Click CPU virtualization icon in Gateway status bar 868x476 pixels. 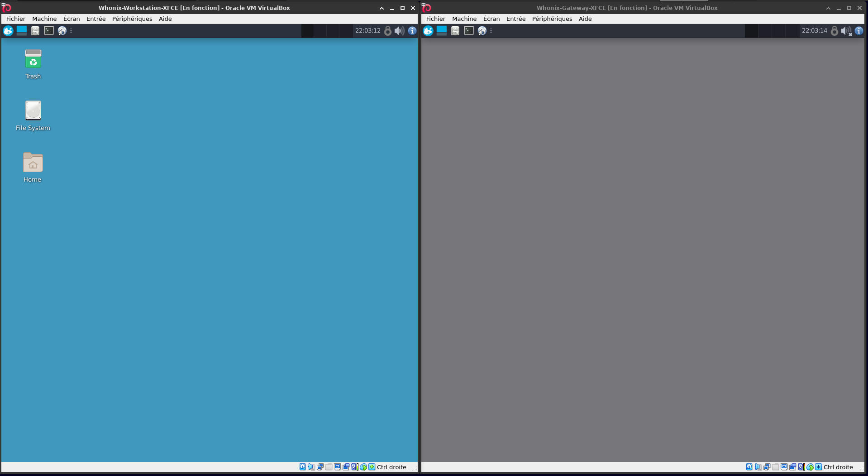coord(801,467)
